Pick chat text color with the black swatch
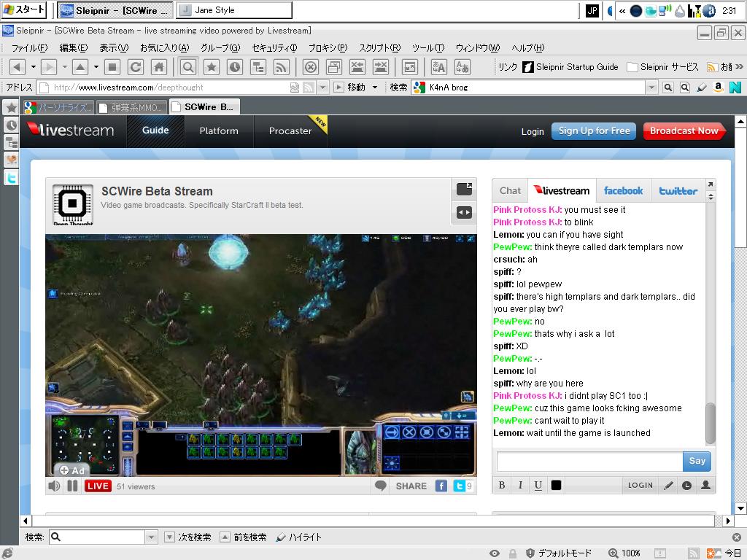Viewport: 747px width, 560px height. coord(556,485)
